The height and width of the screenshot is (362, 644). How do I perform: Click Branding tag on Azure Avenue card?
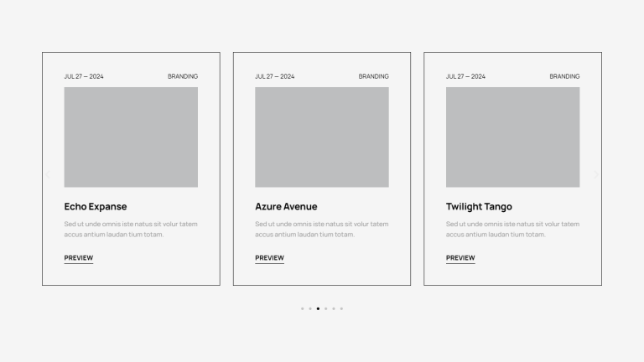(x=374, y=76)
